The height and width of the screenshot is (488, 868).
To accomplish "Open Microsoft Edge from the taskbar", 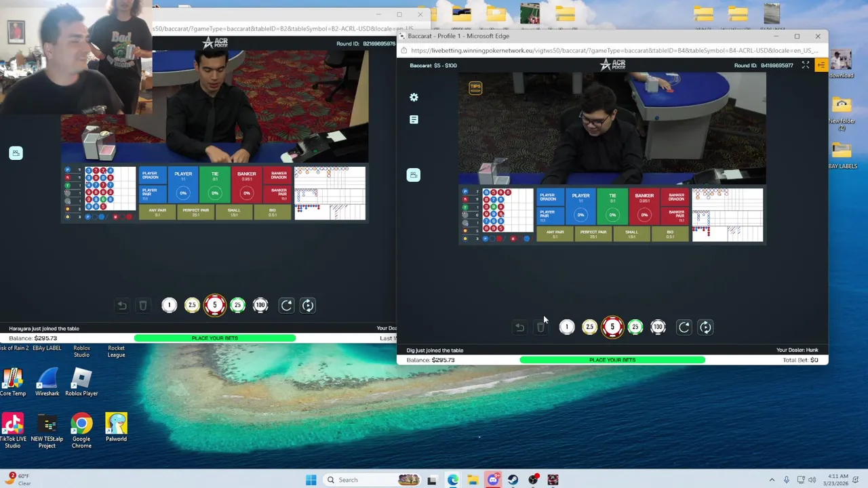I will tap(452, 480).
